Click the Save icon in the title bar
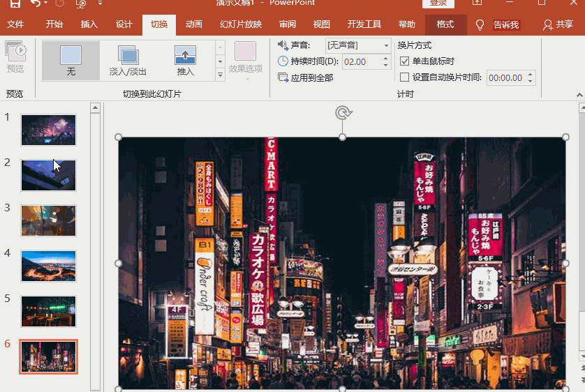Viewport: 585px width, 392px height. coord(15,3)
